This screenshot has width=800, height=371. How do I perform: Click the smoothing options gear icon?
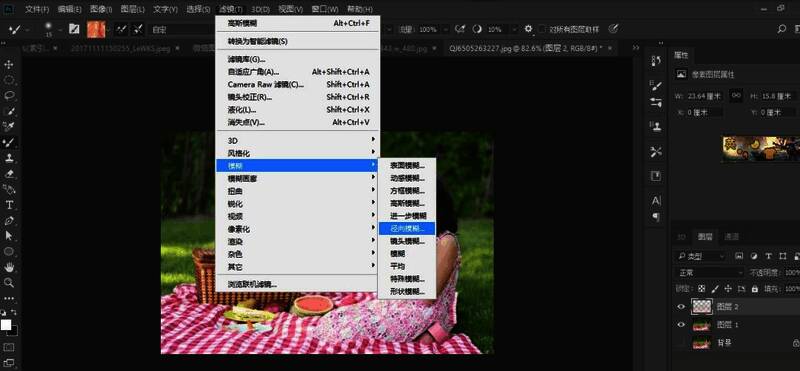(x=529, y=29)
